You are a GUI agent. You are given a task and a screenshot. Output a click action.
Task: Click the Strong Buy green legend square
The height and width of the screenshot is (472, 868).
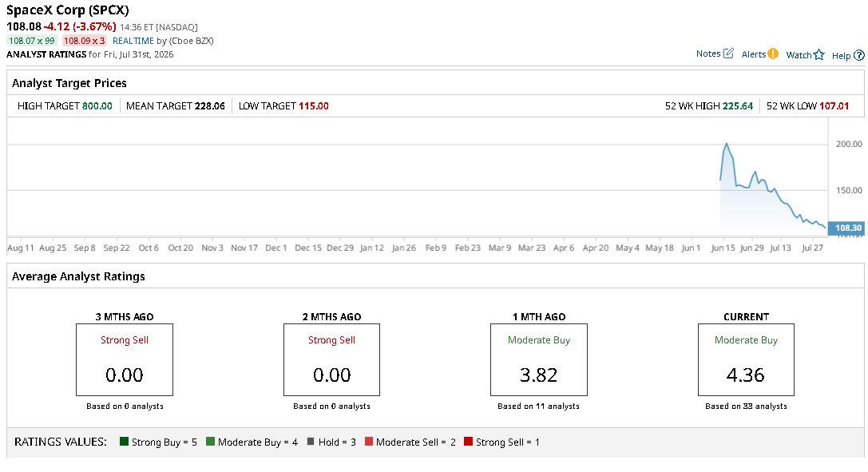coord(124,442)
